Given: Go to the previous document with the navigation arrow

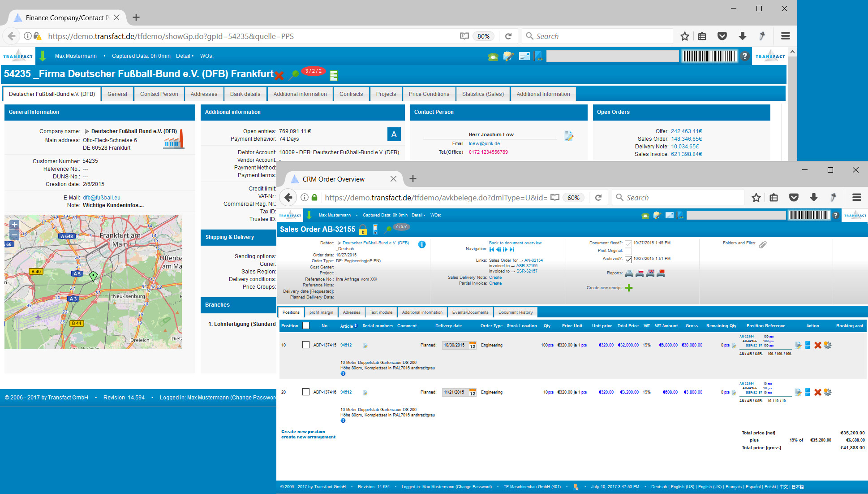Looking at the screenshot, I should [498, 249].
